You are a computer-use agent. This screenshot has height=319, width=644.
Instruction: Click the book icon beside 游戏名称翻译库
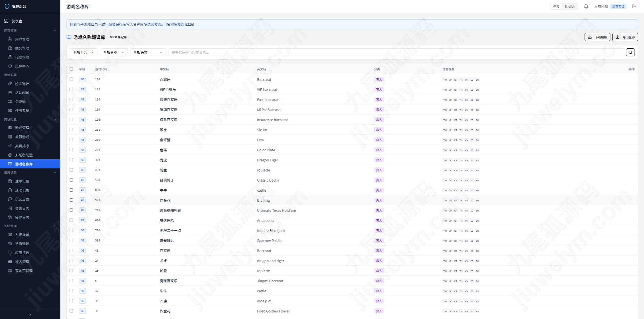pos(69,37)
